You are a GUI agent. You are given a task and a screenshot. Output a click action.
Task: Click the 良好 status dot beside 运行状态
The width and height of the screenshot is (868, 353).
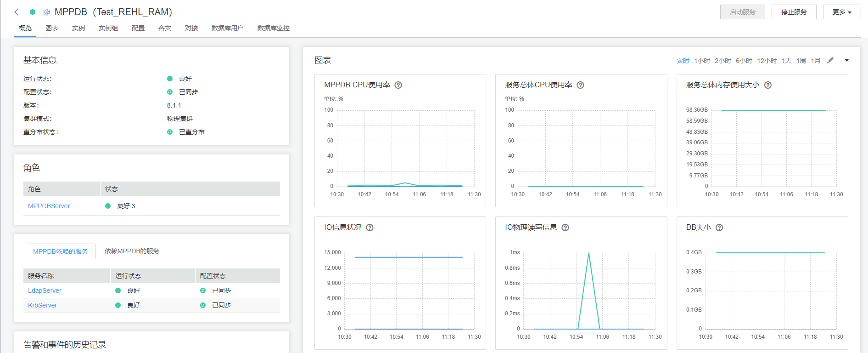coord(170,79)
